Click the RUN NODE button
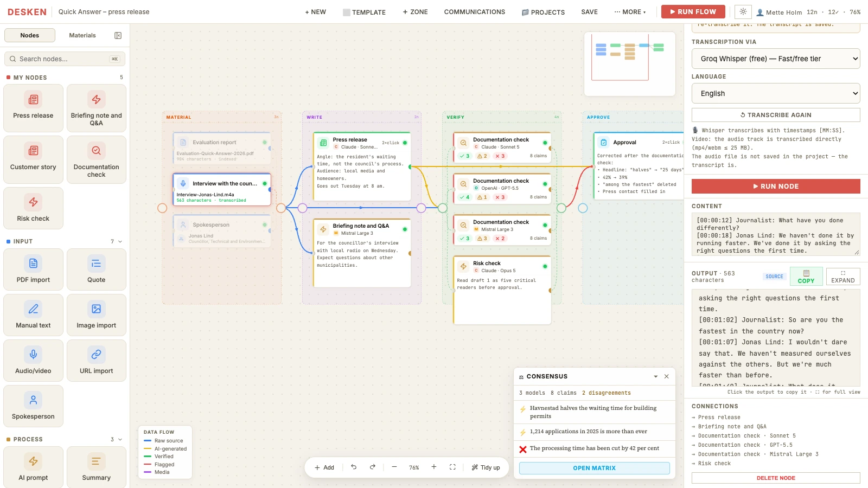The width and height of the screenshot is (868, 488). point(776,186)
